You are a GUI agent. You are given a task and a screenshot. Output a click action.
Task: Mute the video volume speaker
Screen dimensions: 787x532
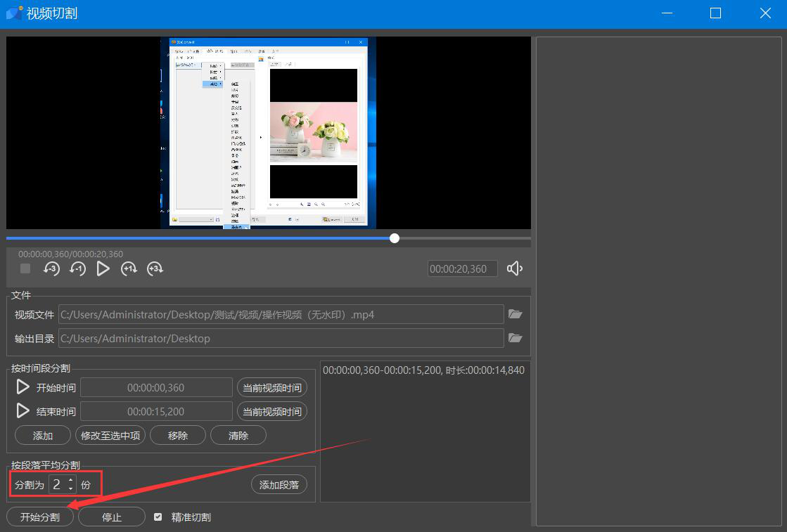(x=515, y=268)
